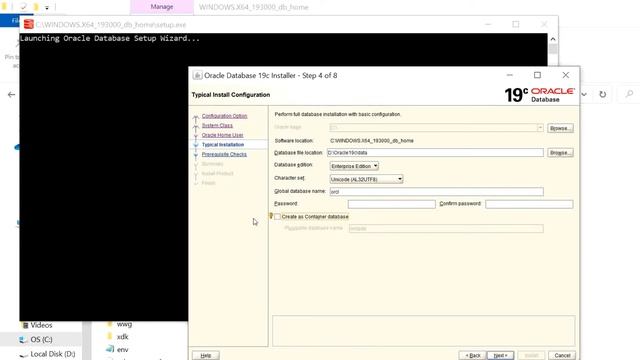Go to the Configuration Option step
Image resolution: width=640 pixels, height=360 pixels.
pos(224,116)
